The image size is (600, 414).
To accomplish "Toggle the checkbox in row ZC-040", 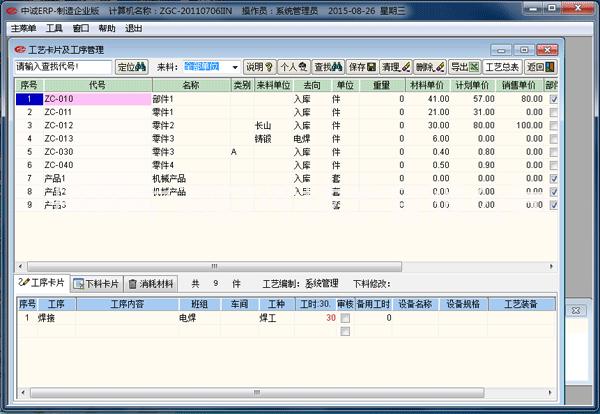I will click(x=553, y=165).
